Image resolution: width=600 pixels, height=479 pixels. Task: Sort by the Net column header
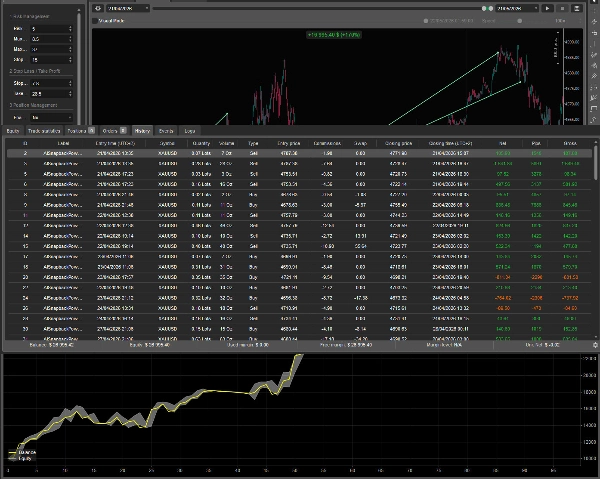coord(503,143)
